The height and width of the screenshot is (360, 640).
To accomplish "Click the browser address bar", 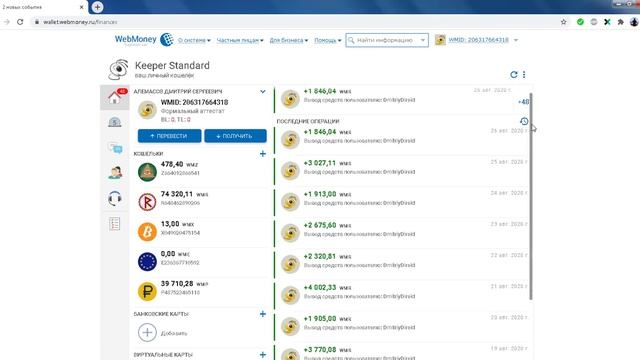I will tap(294, 22).
